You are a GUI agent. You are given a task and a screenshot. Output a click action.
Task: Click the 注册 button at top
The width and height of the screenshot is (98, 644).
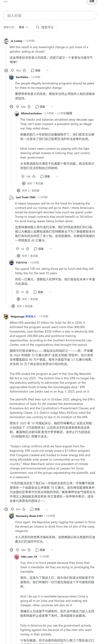91,2
